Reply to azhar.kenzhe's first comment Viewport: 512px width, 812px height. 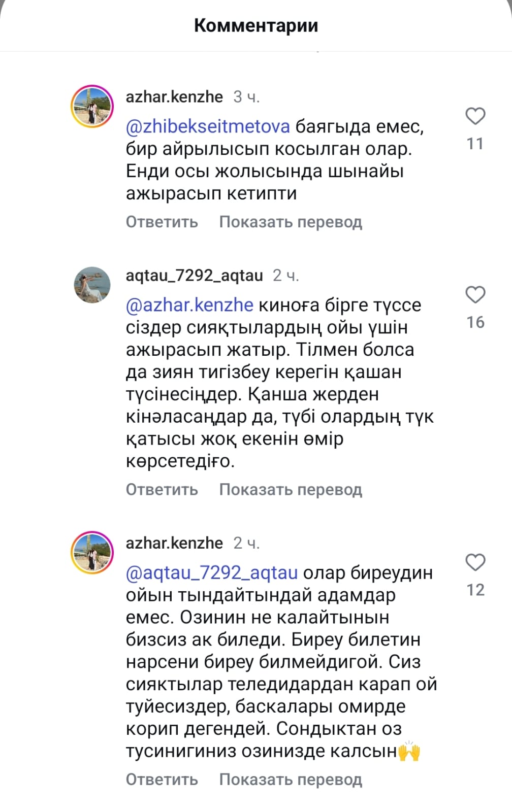point(162,222)
